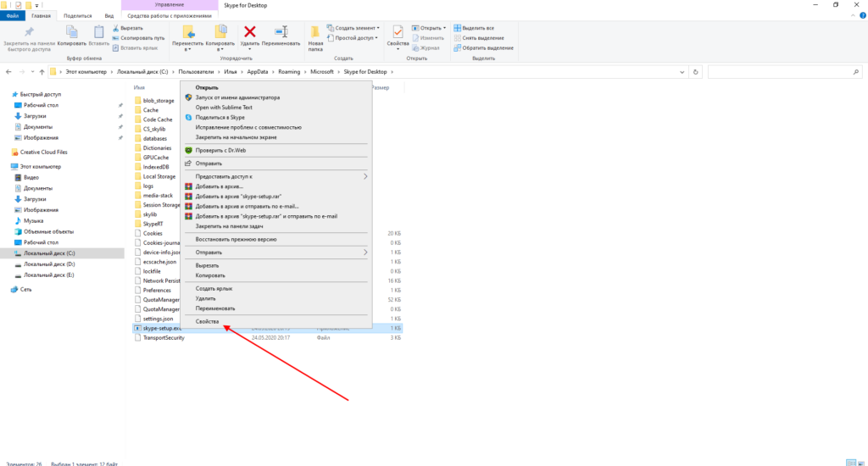This screenshot has height=466, width=868.
Task: Select Локальный диск (D:) in sidebar
Action: point(48,264)
